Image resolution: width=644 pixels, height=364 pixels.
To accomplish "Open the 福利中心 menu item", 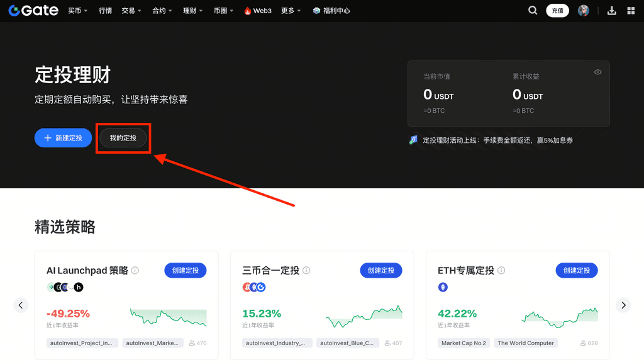I will (x=336, y=10).
